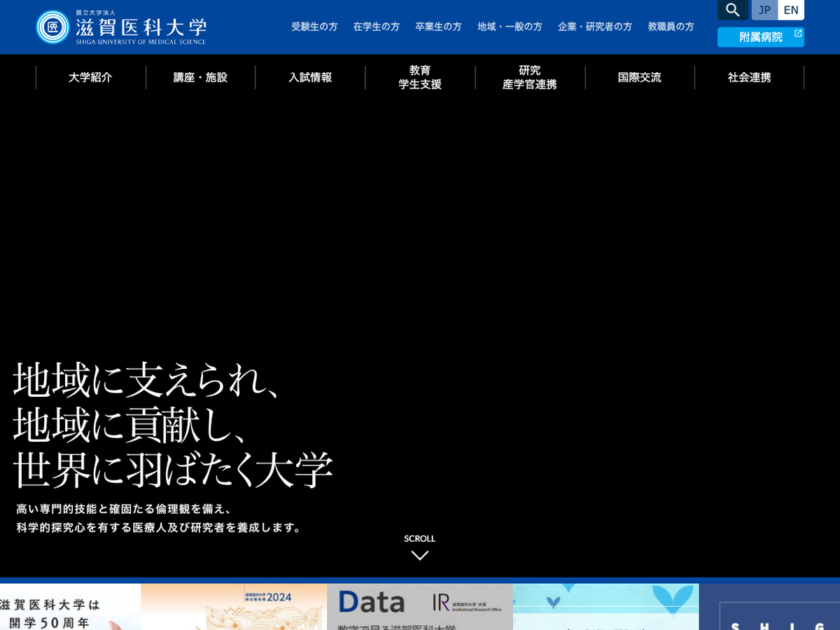Follow the 受験生の方 link
This screenshot has width=840, height=630.
pyautogui.click(x=314, y=27)
